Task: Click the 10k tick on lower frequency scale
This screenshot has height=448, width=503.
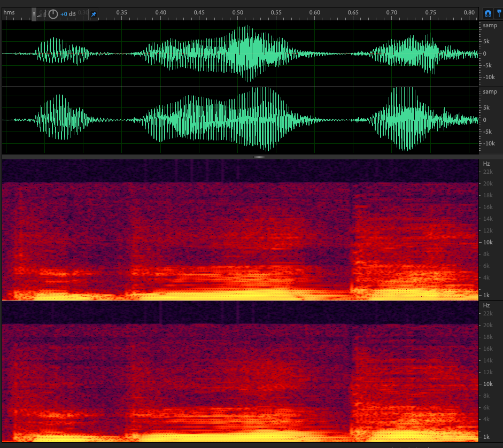Action: pyautogui.click(x=487, y=384)
